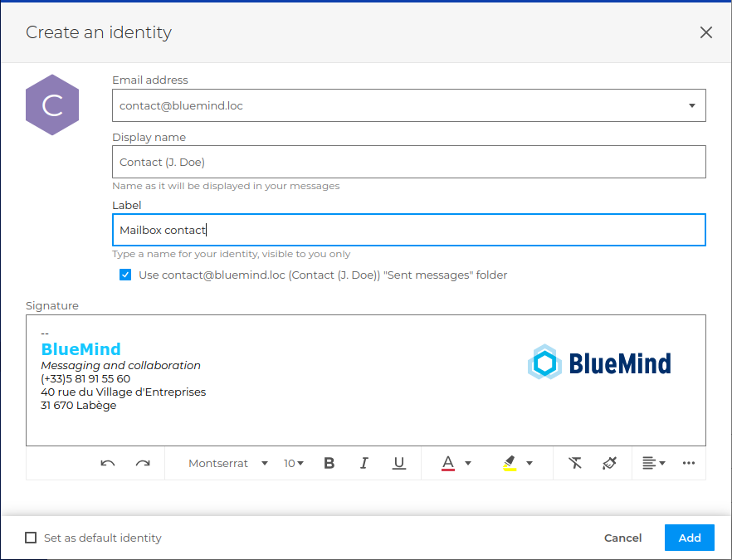Click the undo arrow in signature toolbar
The width and height of the screenshot is (732, 560).
tap(108, 463)
